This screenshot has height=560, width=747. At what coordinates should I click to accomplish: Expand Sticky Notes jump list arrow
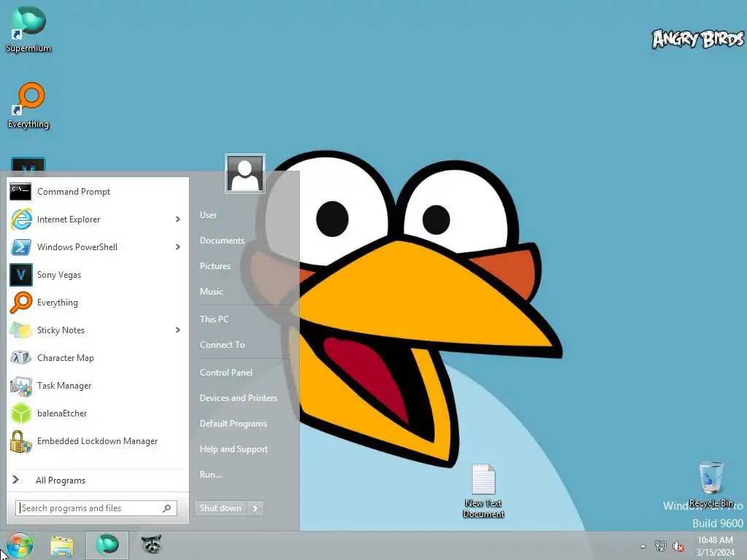[178, 330]
